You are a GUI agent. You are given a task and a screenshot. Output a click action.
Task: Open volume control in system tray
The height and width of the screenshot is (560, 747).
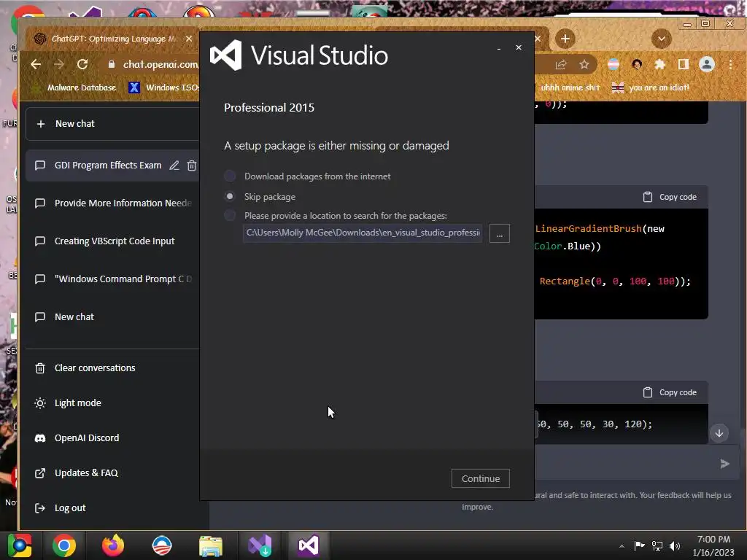(675, 545)
